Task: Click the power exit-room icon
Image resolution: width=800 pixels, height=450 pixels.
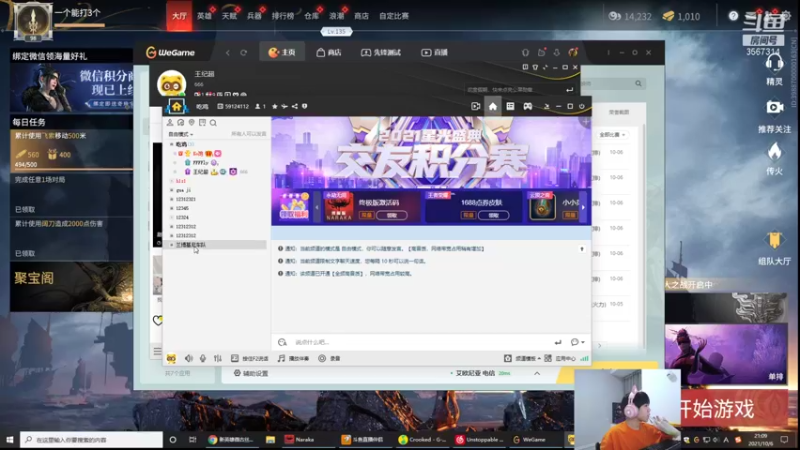Action: pyautogui.click(x=582, y=106)
